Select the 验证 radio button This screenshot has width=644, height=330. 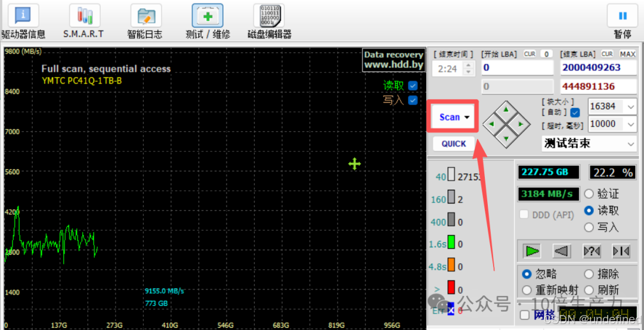pyautogui.click(x=589, y=193)
